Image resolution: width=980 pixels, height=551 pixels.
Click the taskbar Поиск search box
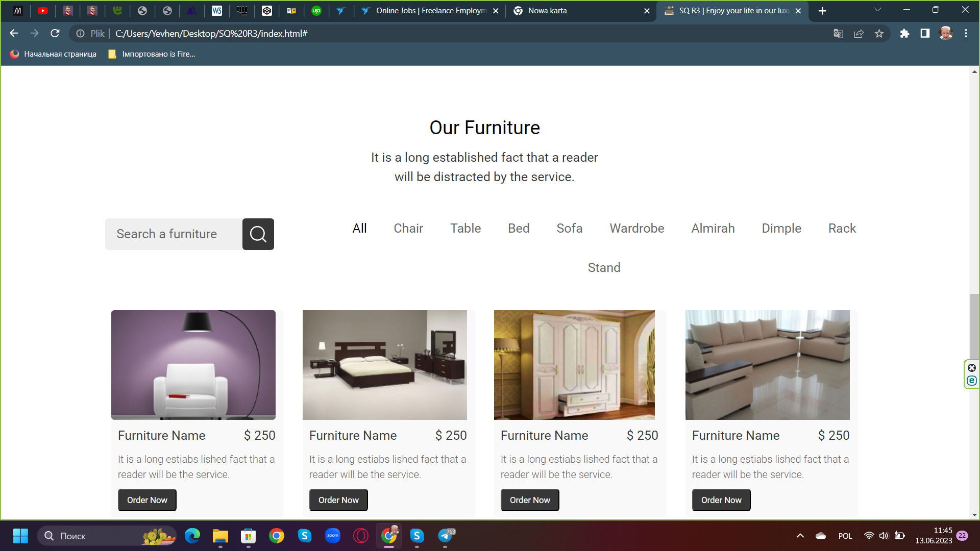click(107, 536)
